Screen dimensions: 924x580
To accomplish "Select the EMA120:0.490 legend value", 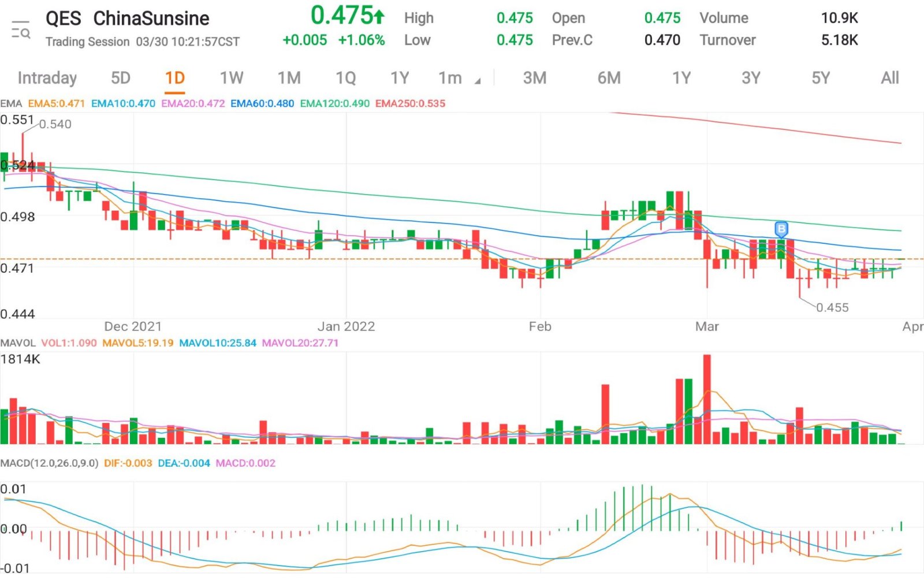I will [x=335, y=103].
